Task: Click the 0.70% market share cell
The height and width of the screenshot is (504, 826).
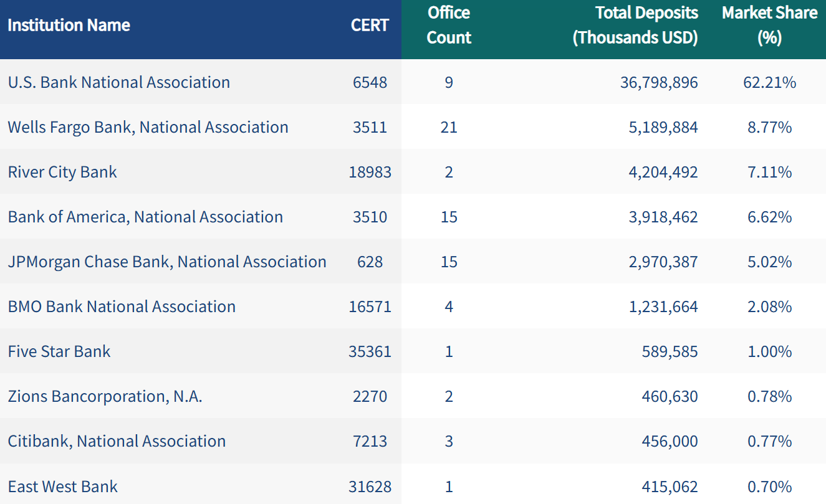Action: (770, 487)
